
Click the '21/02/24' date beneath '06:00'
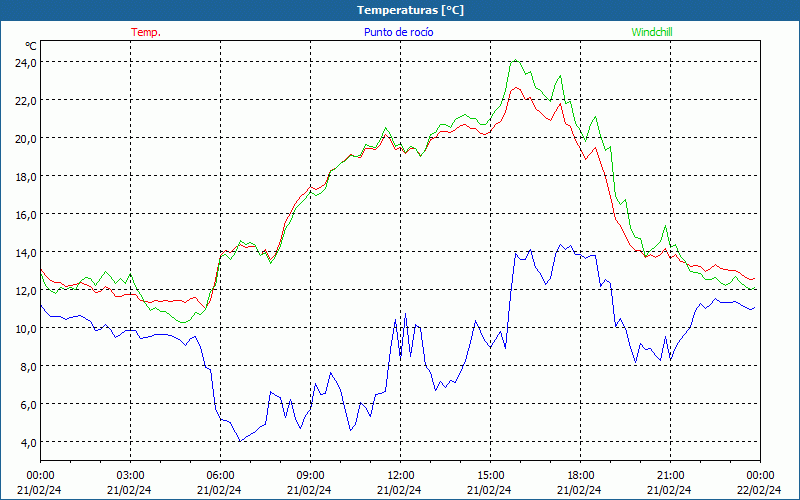pos(219,490)
